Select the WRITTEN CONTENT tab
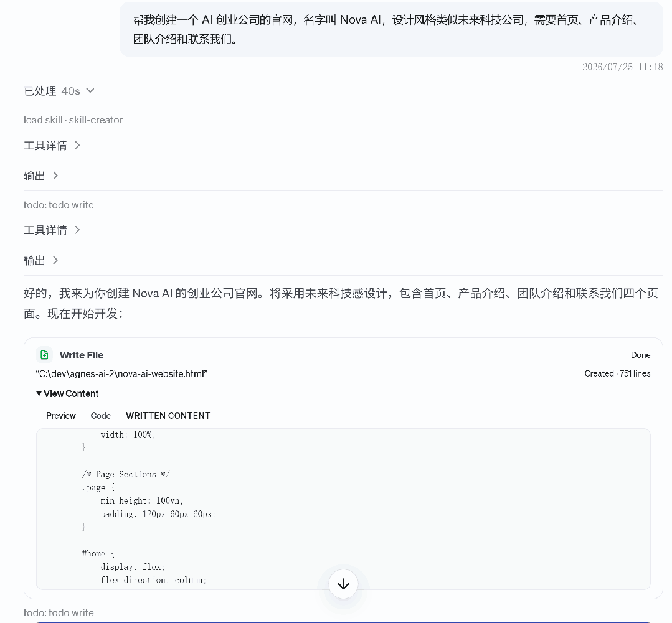 point(168,416)
